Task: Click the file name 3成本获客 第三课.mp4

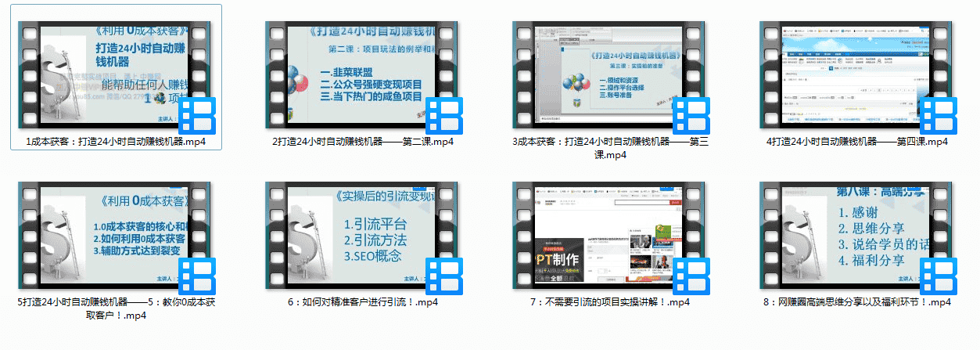Action: (x=611, y=148)
